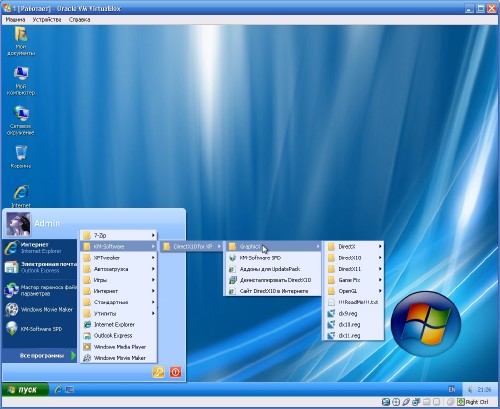Screen dimensions: 500x409
Task: Launch Windows Movie Maker from the Start menu left pane
Action: (40, 310)
